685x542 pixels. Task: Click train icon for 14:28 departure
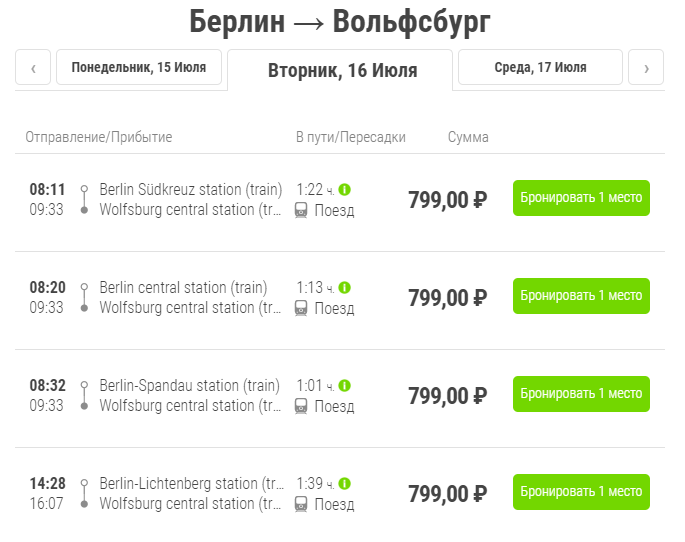301,504
